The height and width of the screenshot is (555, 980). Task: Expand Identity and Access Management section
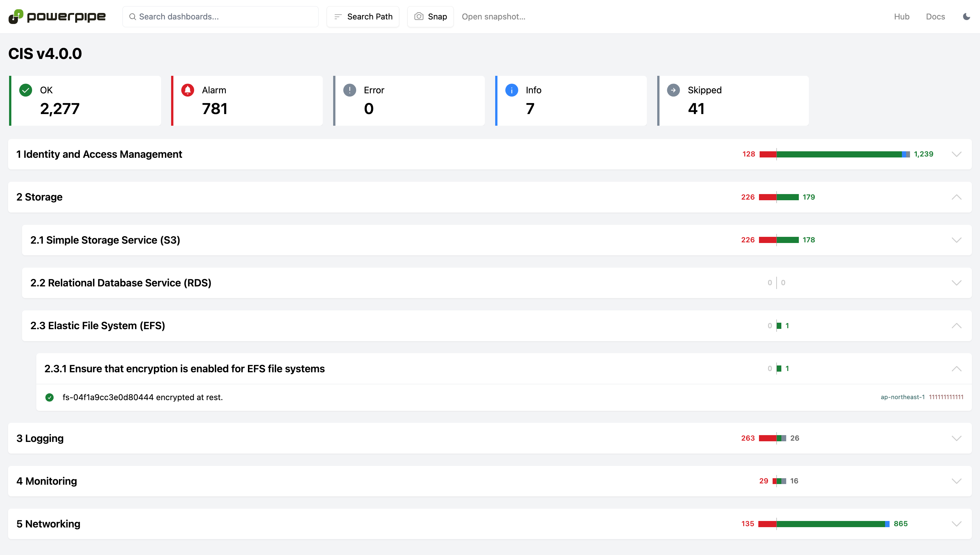pyautogui.click(x=956, y=154)
